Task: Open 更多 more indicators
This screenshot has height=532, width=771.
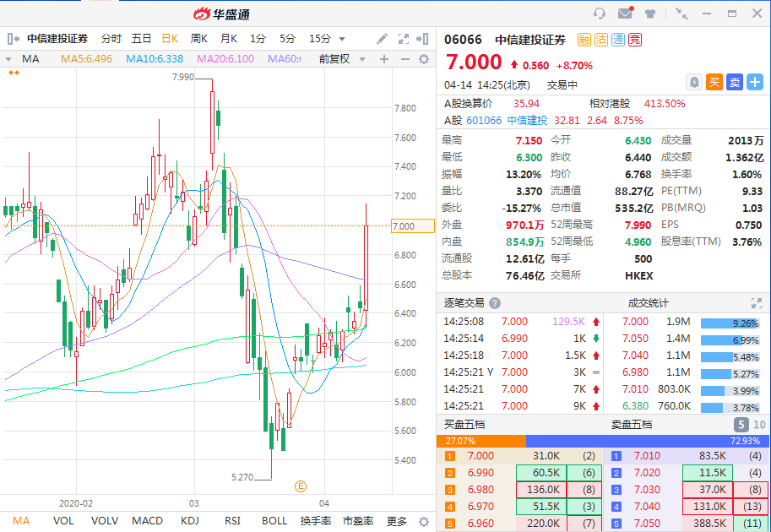Action: click(x=397, y=521)
